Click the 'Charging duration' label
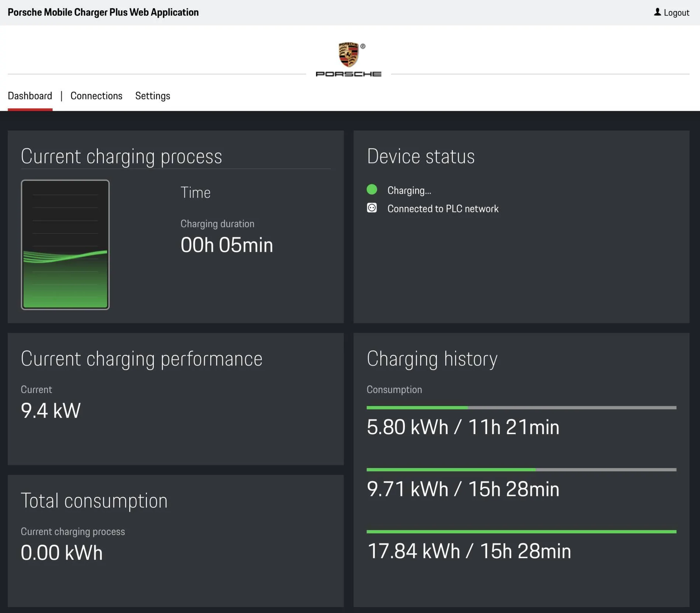This screenshot has width=700, height=613. 217,224
